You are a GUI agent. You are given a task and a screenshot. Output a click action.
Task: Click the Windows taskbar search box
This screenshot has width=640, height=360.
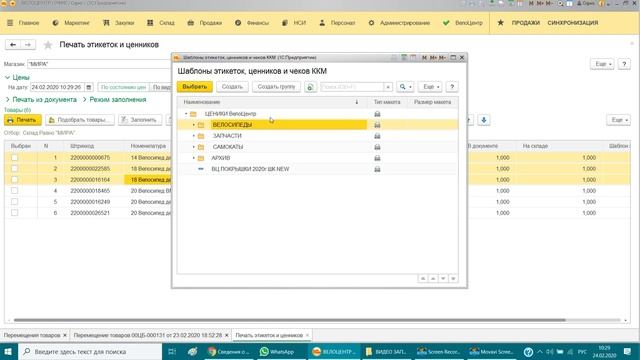pyautogui.click(x=90, y=351)
